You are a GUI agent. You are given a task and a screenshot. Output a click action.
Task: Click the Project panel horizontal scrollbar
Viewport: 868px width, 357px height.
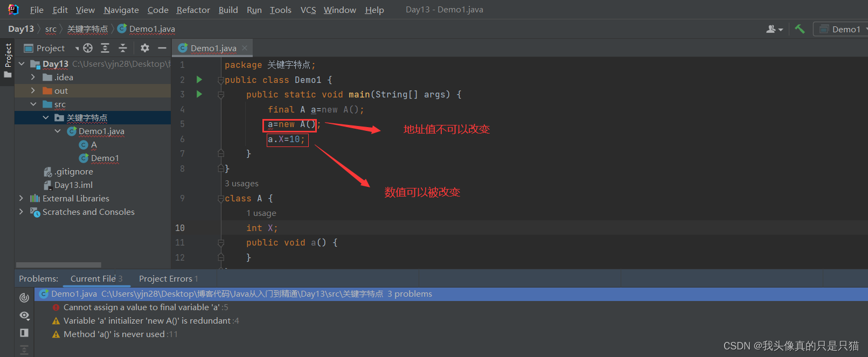point(58,265)
